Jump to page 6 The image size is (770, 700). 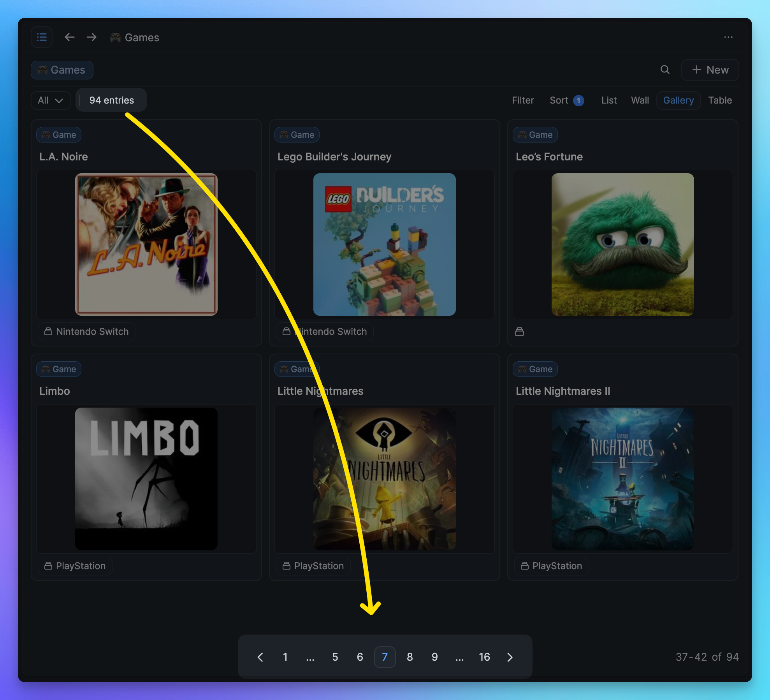pos(360,657)
